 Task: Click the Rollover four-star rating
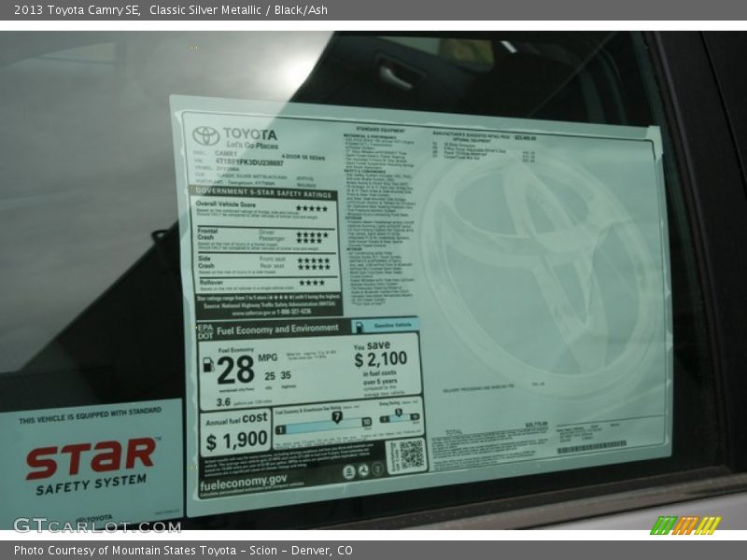(312, 283)
